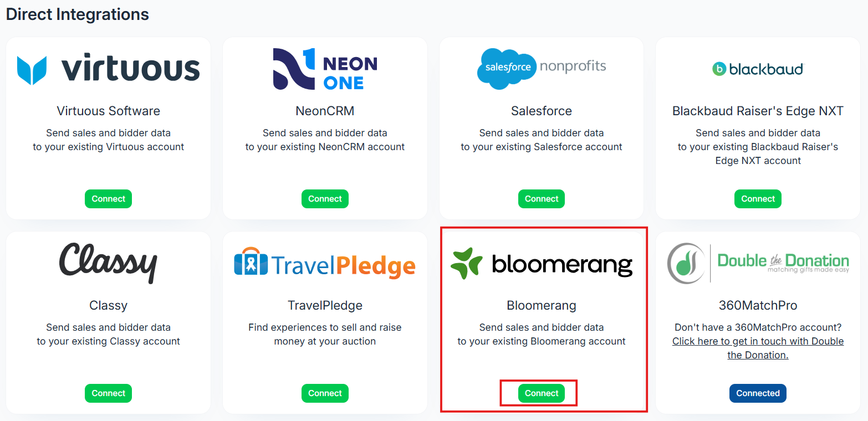Click the Salesforce nonprofits cloud logo
868x421 pixels.
coord(507,69)
